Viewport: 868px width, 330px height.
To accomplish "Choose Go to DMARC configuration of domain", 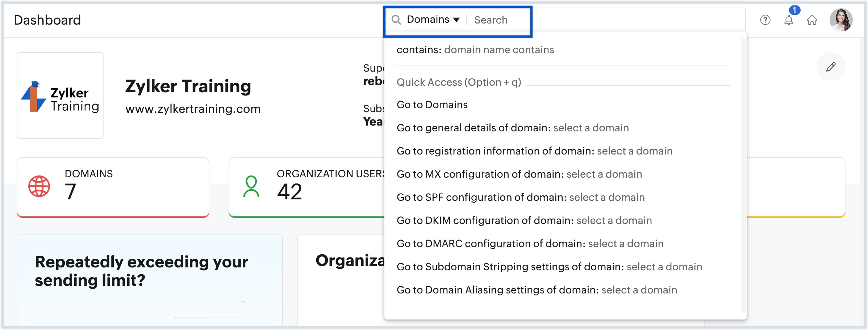I will (x=530, y=244).
